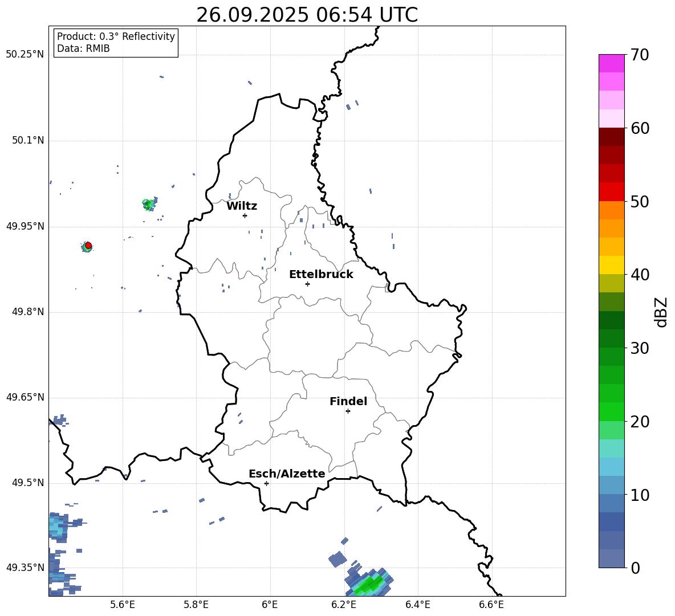The width and height of the screenshot is (675, 616).
Task: Click the magenta top colorbar swatch
Action: (x=612, y=63)
